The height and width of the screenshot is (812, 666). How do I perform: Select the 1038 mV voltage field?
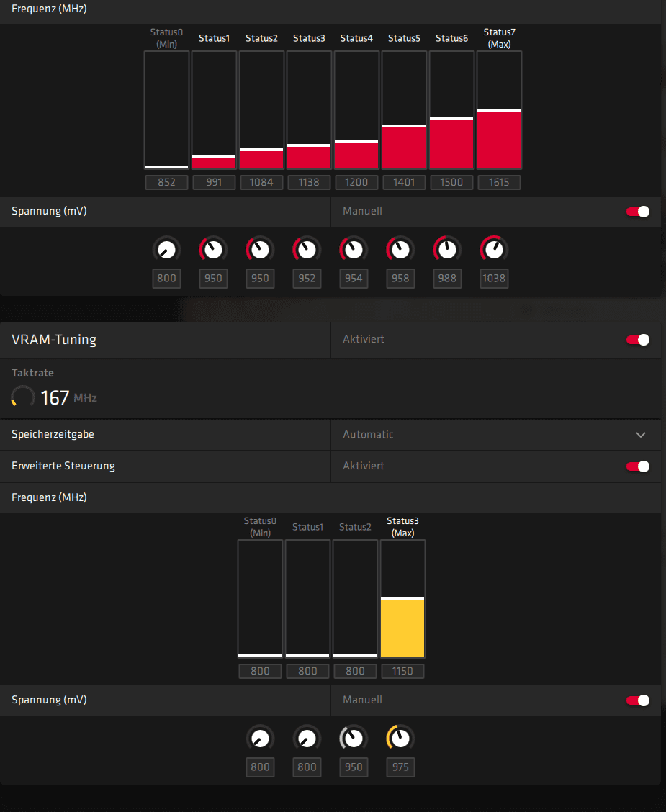tap(494, 279)
